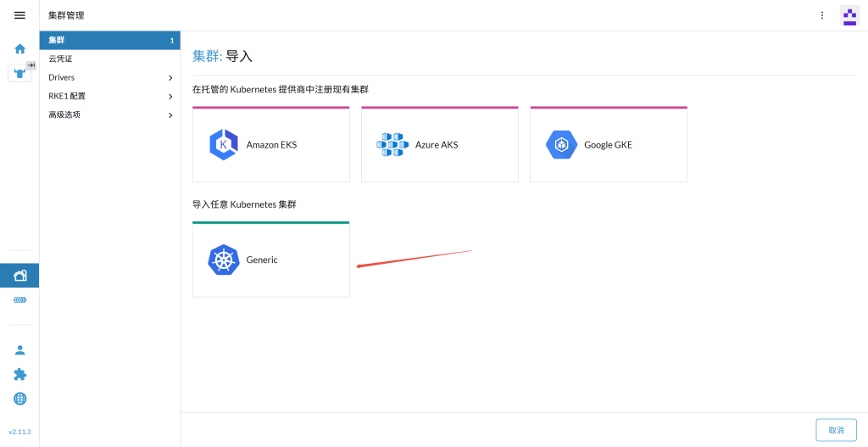The image size is (868, 447).
Task: Open the hamburger navigation menu
Action: [x=19, y=15]
